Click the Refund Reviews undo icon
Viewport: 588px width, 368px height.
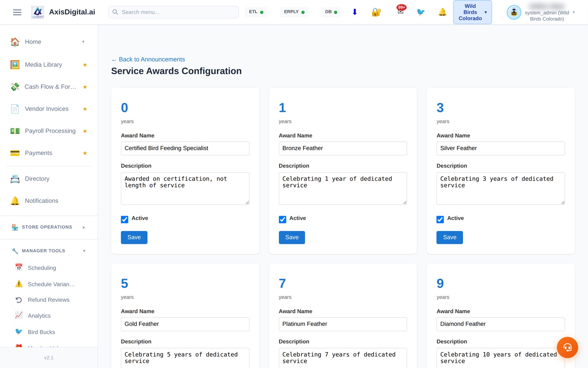19,300
